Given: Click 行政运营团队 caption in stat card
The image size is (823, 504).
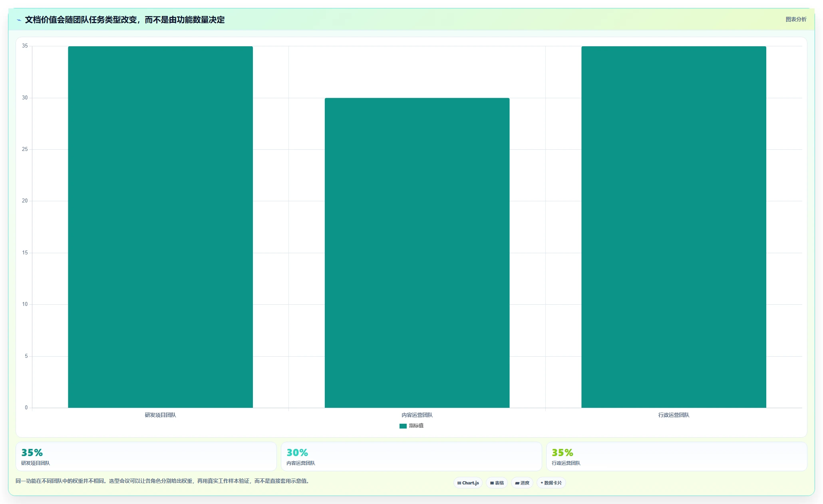Looking at the screenshot, I should (x=566, y=463).
